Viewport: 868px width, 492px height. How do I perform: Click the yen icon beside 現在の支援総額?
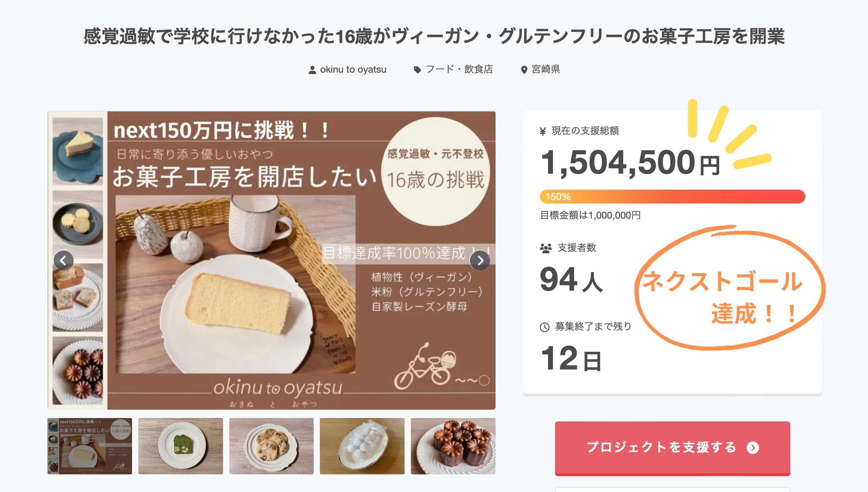543,131
